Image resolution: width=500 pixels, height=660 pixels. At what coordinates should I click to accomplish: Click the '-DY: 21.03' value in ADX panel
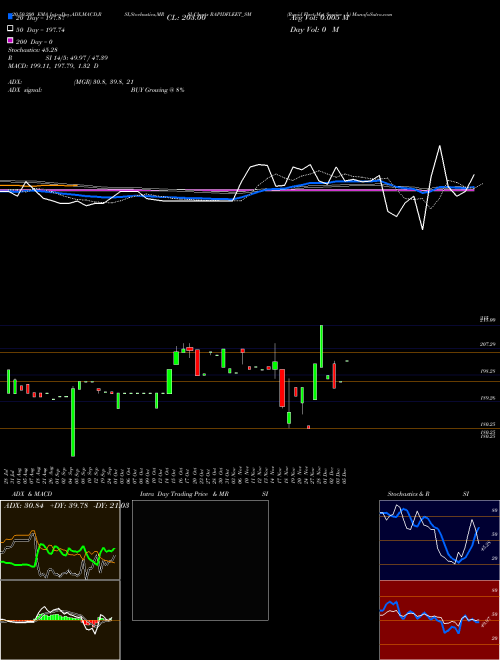click(110, 505)
